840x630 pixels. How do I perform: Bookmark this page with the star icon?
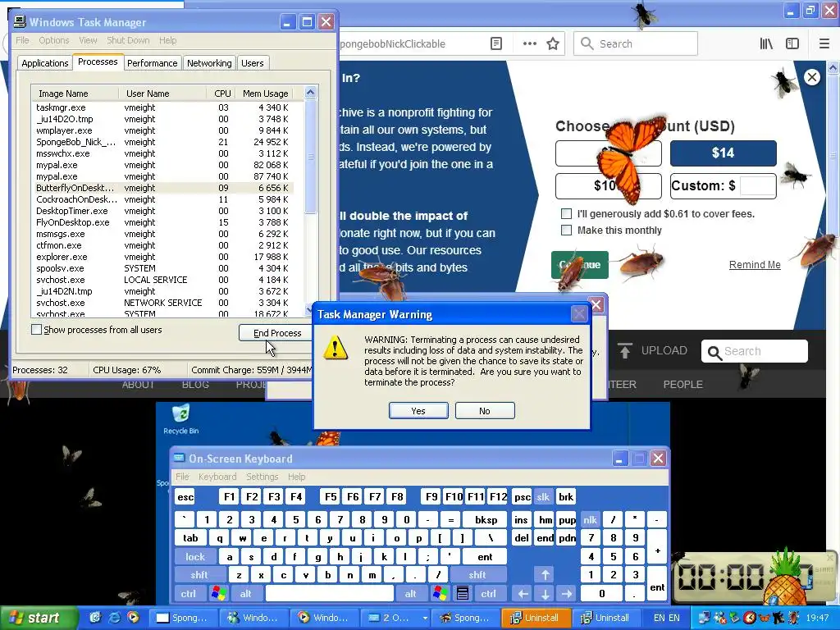(553, 44)
